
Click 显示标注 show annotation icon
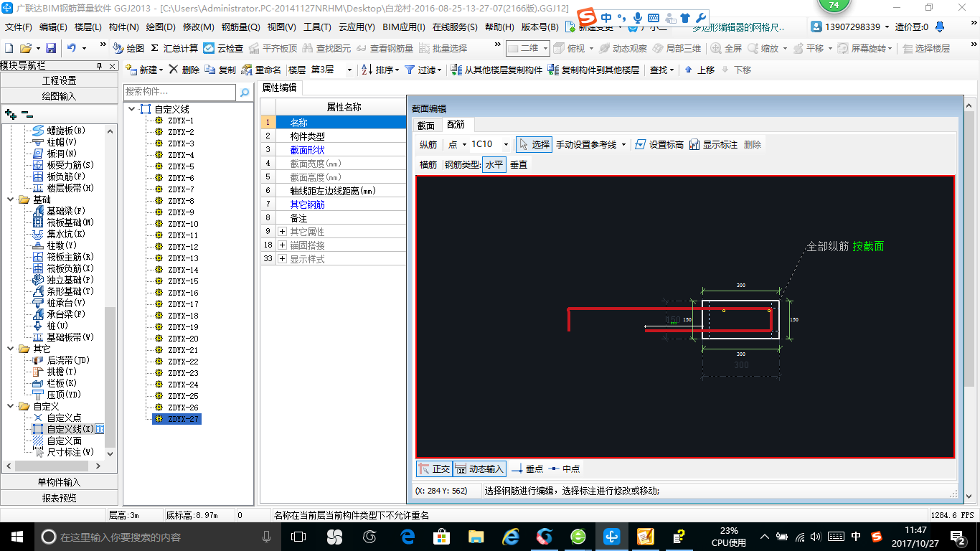point(713,144)
